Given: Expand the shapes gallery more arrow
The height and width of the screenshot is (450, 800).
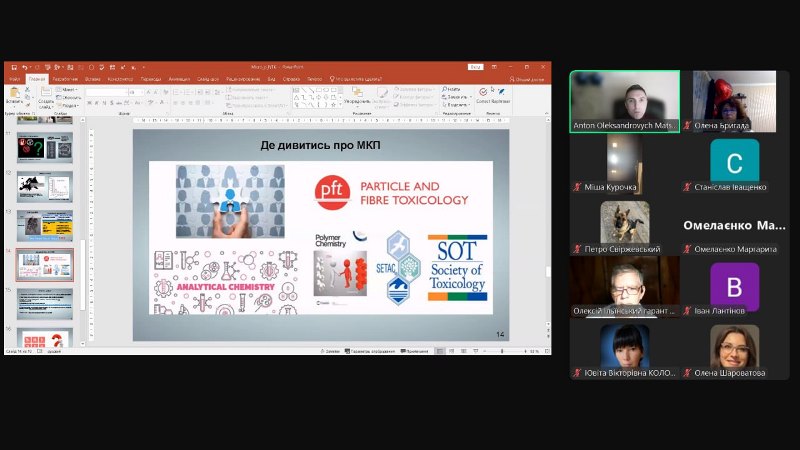Looking at the screenshot, I should click(341, 105).
